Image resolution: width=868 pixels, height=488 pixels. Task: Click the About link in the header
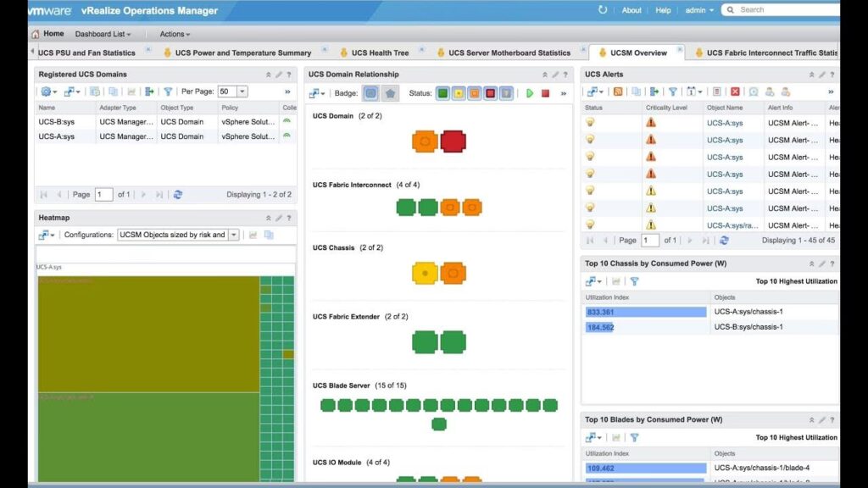point(632,10)
